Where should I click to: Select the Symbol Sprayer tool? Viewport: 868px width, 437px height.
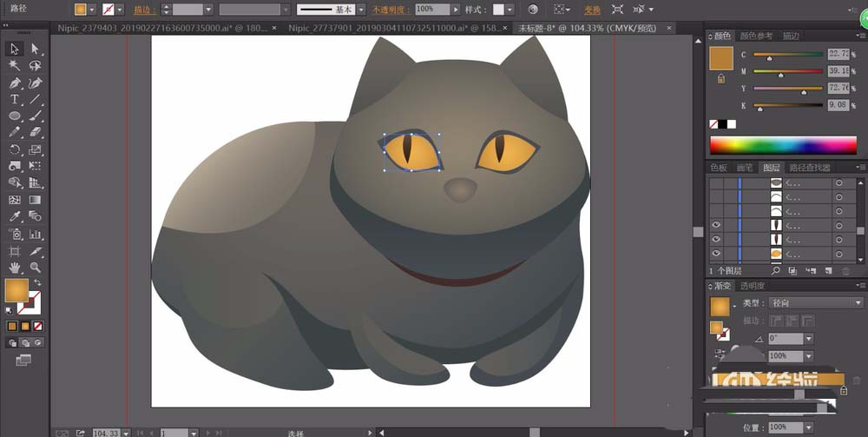pos(15,235)
